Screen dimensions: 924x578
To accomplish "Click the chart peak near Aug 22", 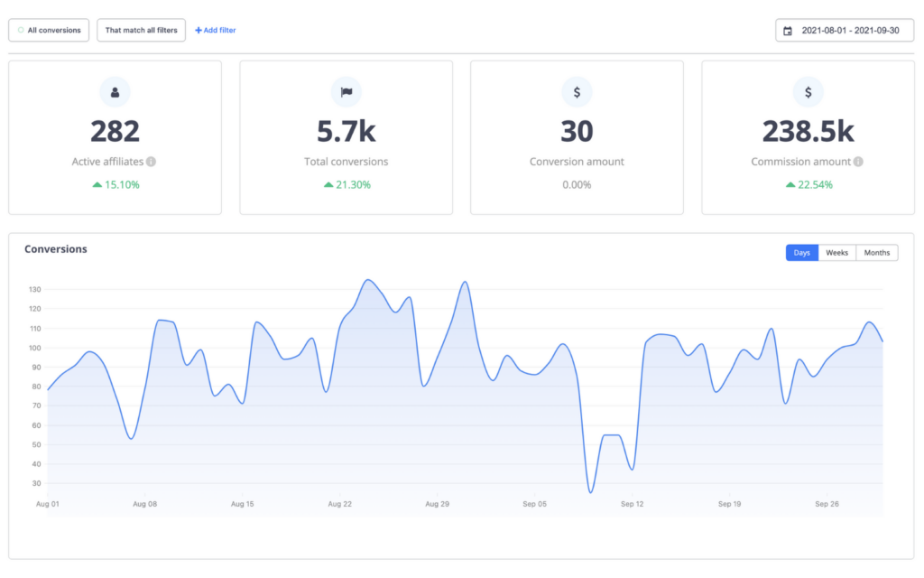I will (x=368, y=282).
